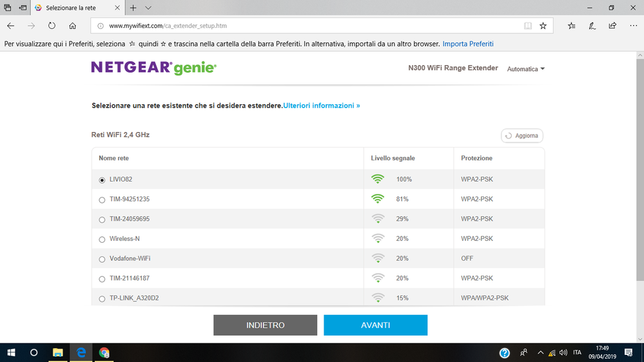
Task: Add this page to favorites
Action: point(543,26)
